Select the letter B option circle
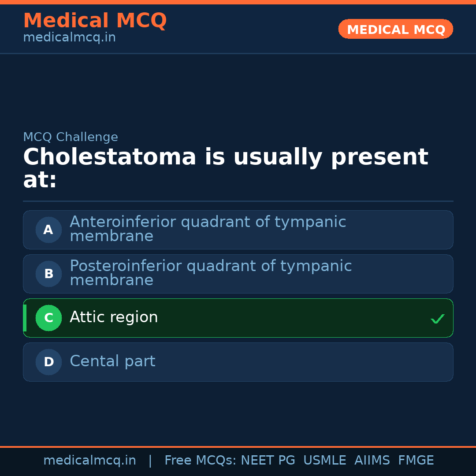 click(x=48, y=274)
